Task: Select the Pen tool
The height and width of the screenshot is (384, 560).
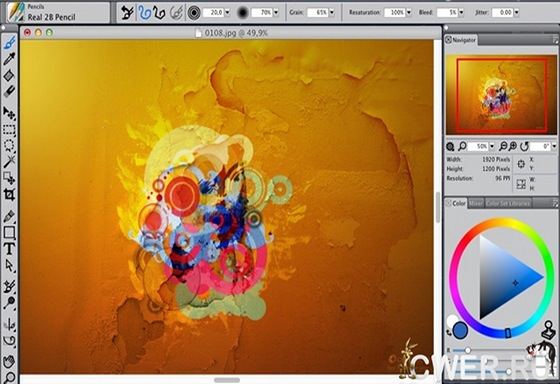Action: [x=9, y=216]
